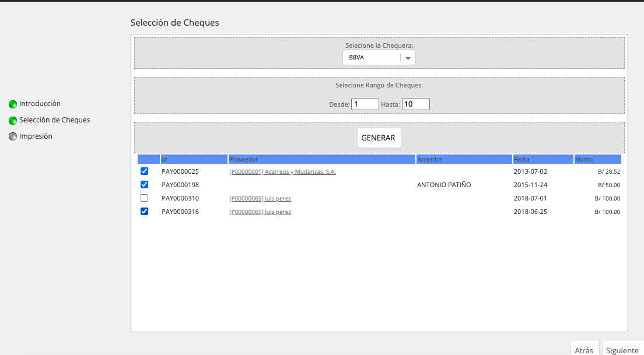Viewport: 644px width, 355px height.
Task: Click the id column header
Action: coord(194,159)
